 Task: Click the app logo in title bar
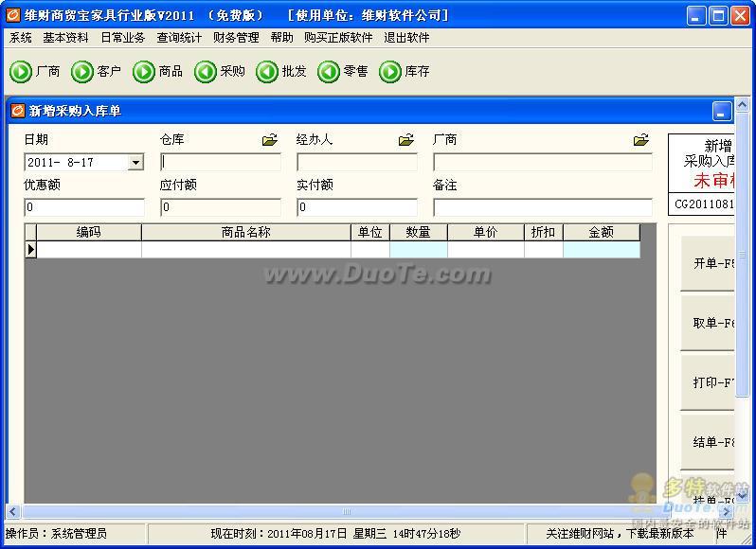click(13, 15)
